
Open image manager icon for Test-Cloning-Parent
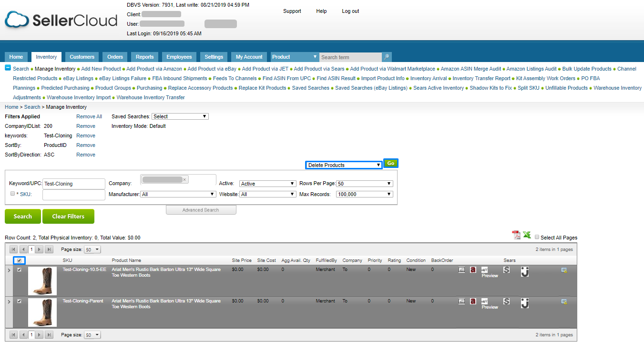point(461,301)
